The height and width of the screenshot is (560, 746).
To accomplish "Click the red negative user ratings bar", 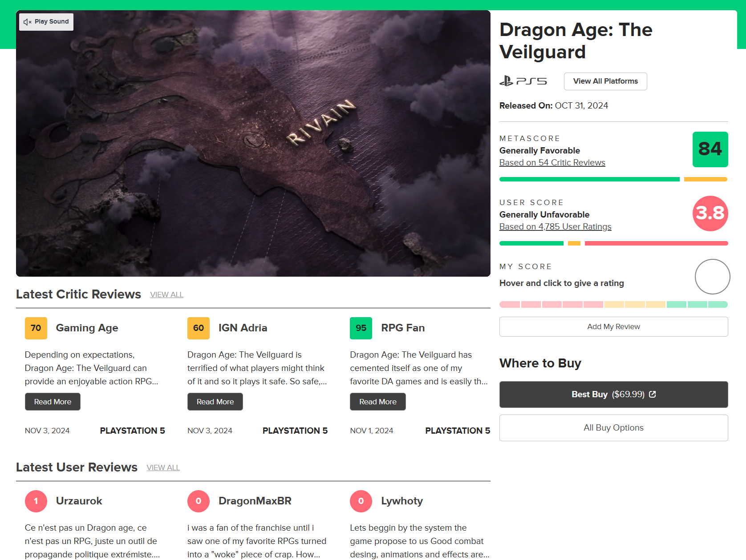I will click(x=657, y=243).
